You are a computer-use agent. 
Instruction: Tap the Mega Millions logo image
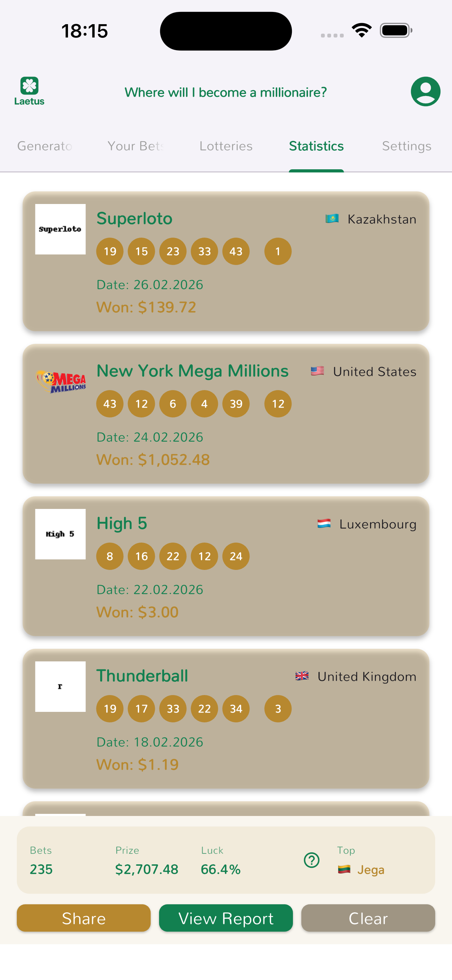point(61,381)
